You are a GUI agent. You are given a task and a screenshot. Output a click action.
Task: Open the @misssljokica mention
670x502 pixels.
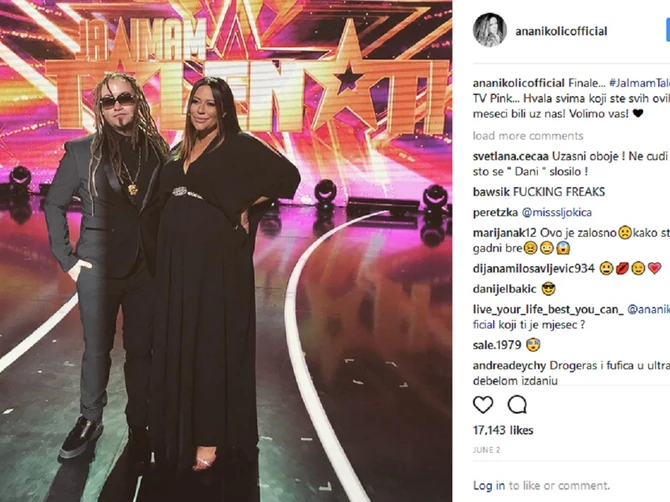(x=557, y=212)
